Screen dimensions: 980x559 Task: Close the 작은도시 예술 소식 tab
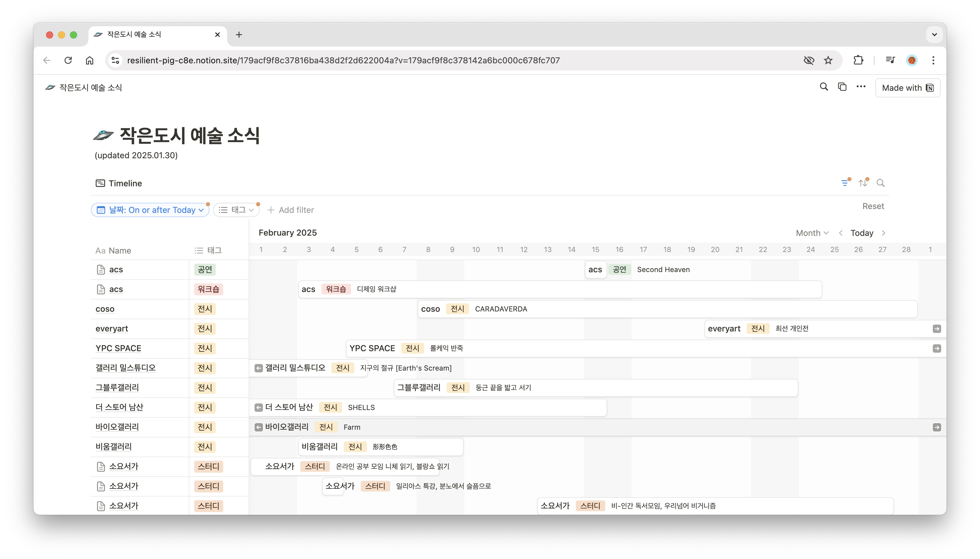tap(218, 35)
